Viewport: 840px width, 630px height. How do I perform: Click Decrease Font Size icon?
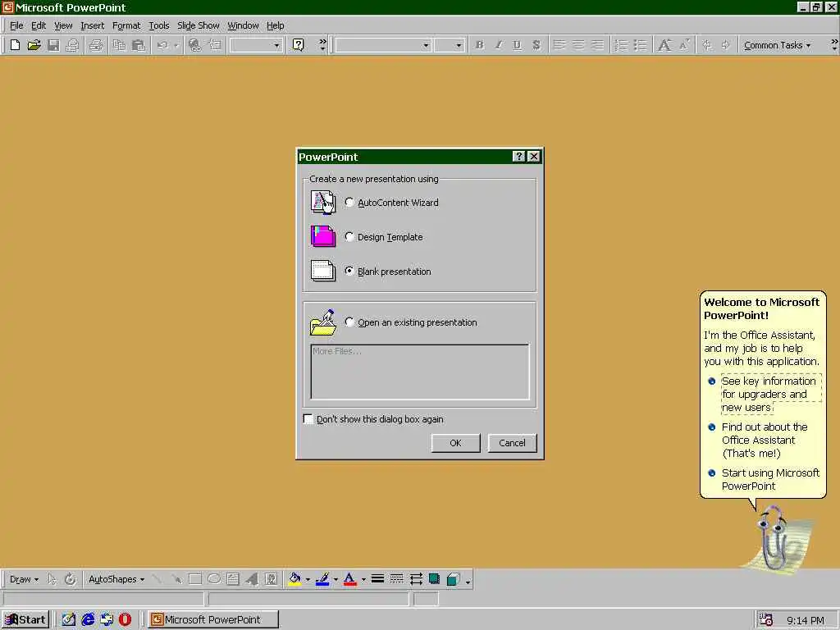pyautogui.click(x=684, y=45)
